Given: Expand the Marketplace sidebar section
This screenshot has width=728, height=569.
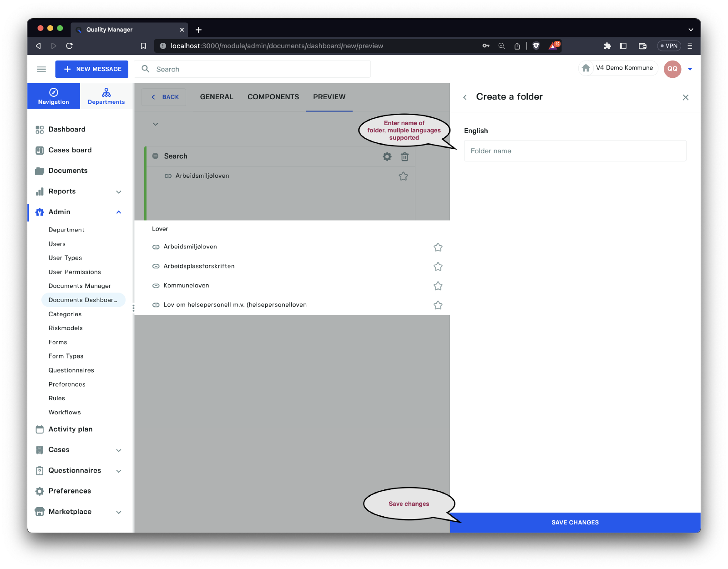Looking at the screenshot, I should tap(119, 512).
